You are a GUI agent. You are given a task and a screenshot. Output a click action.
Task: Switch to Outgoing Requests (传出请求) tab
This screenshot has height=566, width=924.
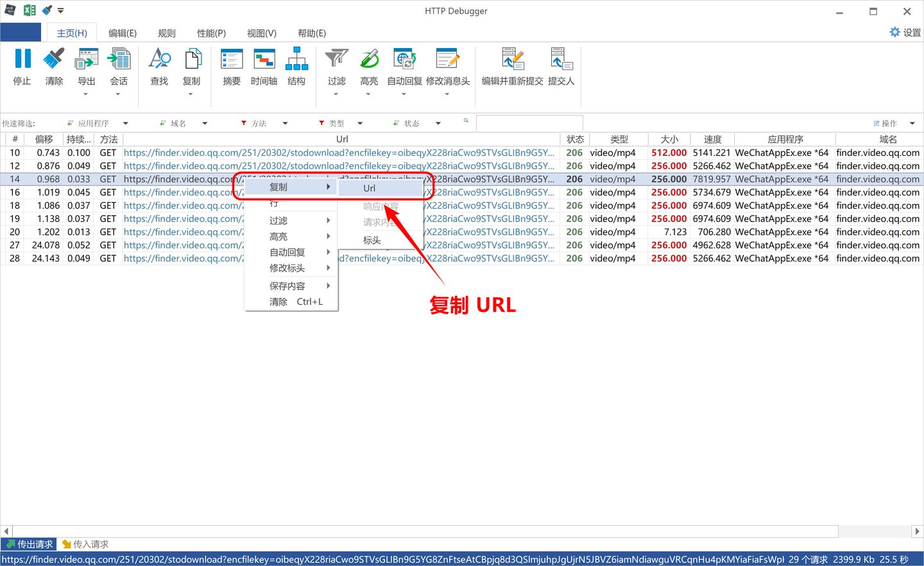pos(30,544)
